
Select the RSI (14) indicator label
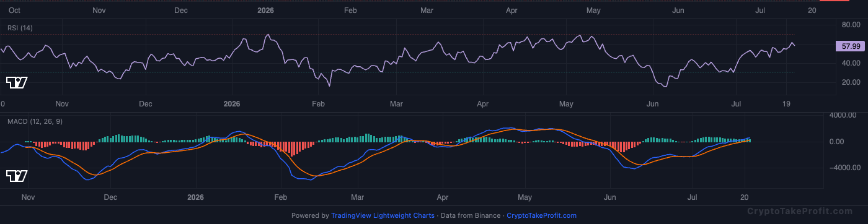tap(20, 28)
